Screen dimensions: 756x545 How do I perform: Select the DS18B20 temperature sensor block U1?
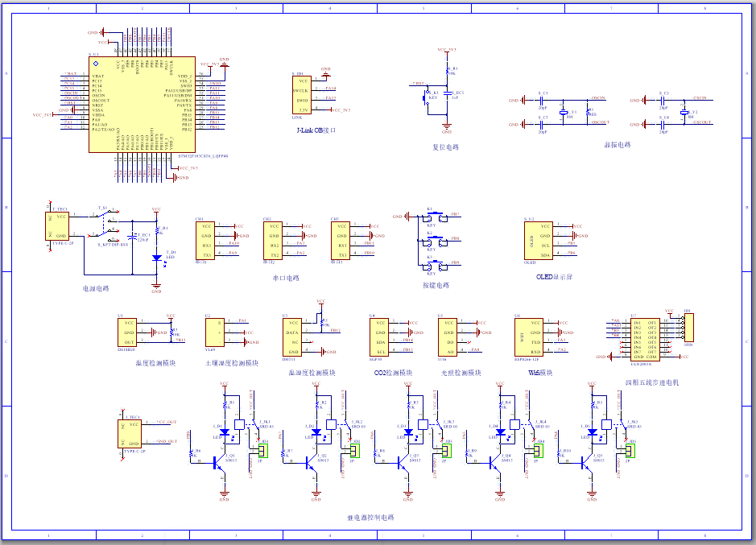click(x=127, y=332)
